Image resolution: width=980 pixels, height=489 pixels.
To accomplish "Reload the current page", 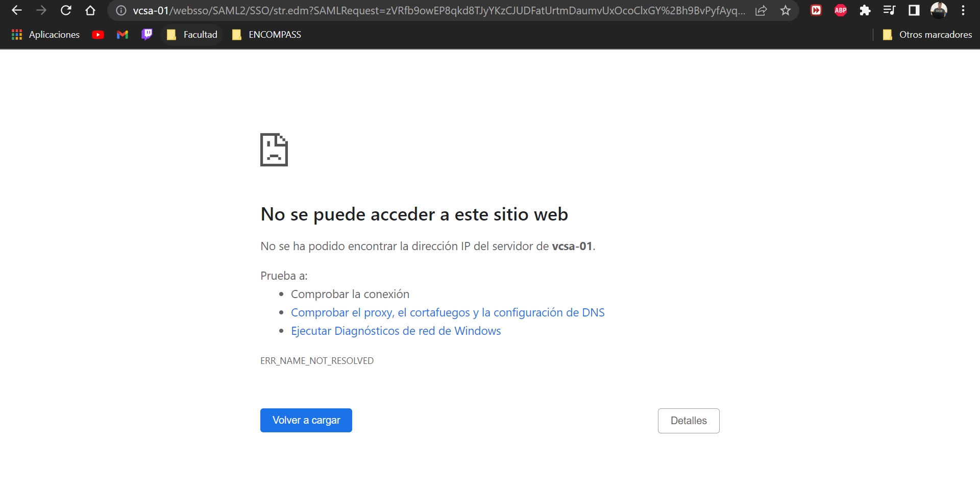I will click(66, 10).
